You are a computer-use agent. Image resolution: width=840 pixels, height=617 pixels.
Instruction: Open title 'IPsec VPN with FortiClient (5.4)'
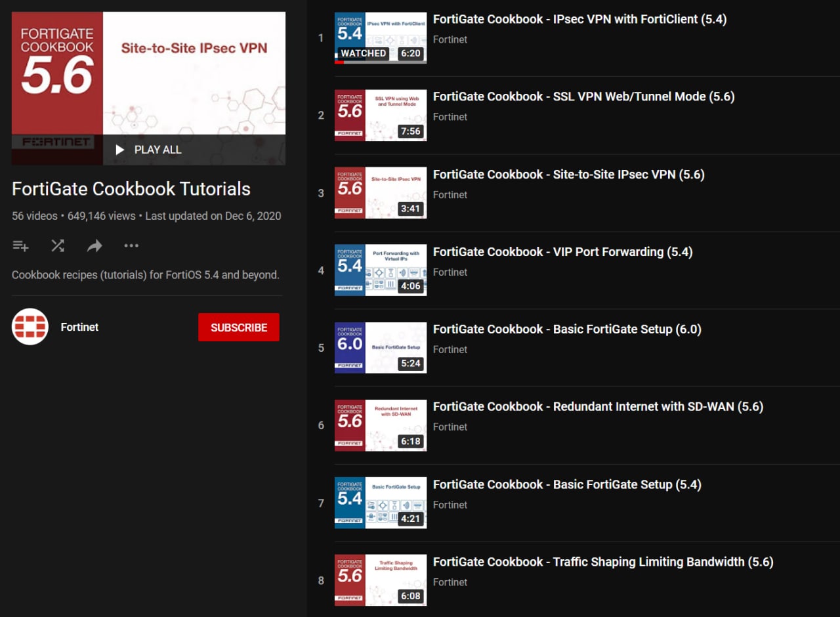point(580,19)
